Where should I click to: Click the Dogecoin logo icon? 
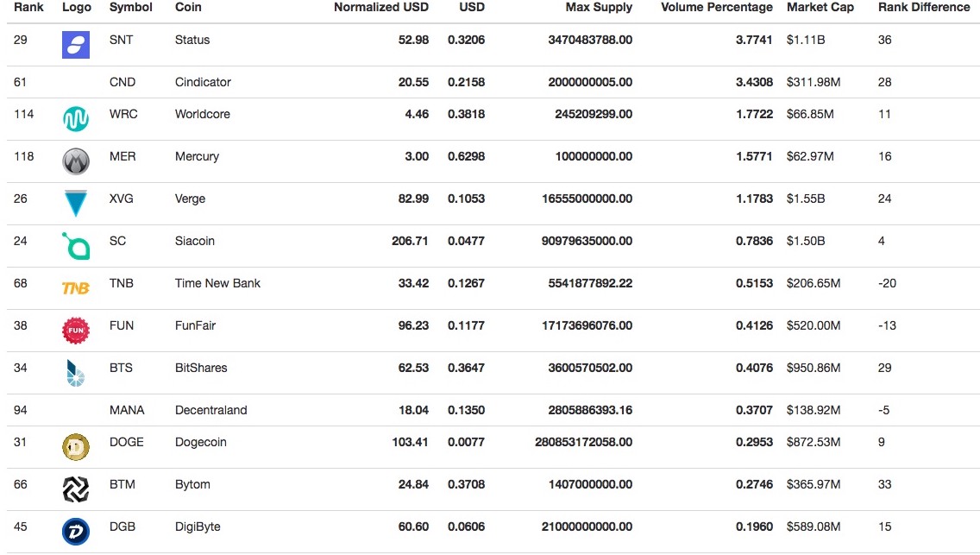(x=76, y=447)
